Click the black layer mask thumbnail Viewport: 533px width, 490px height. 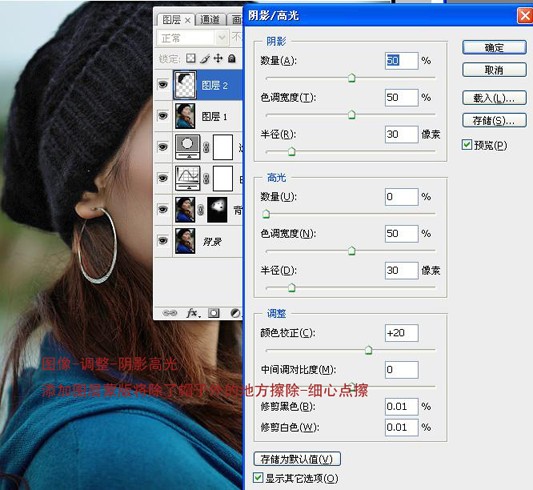[x=217, y=210]
